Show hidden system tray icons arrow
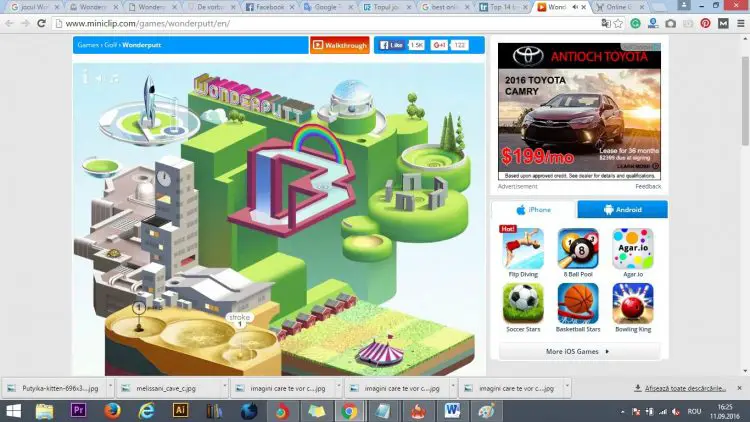This screenshot has width=750, height=422. tap(622, 411)
